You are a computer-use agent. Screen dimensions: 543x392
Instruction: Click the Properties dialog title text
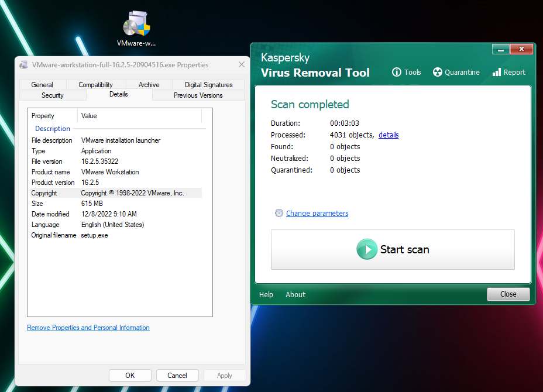point(120,65)
